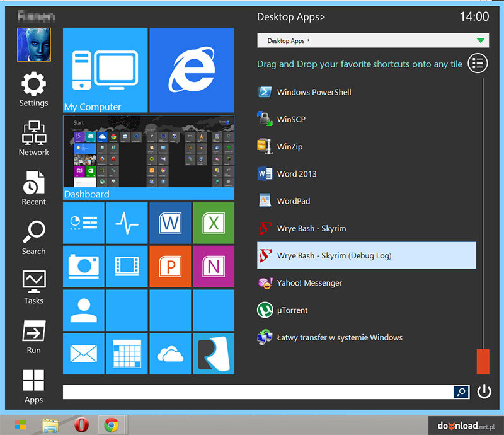Open WordPad from the app list
Image resolution: width=504 pixels, height=435 pixels.
coord(367,201)
